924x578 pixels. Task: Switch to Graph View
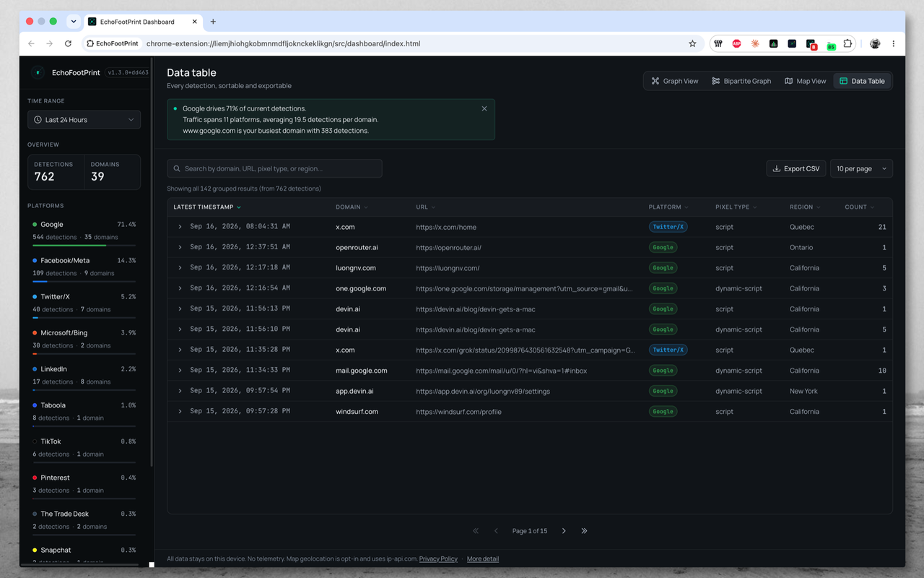point(675,81)
